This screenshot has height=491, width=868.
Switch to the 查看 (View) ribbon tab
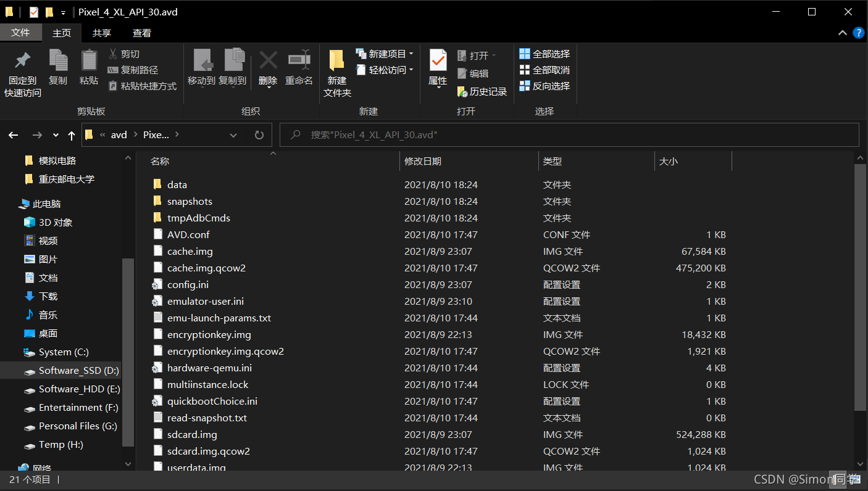(x=142, y=33)
